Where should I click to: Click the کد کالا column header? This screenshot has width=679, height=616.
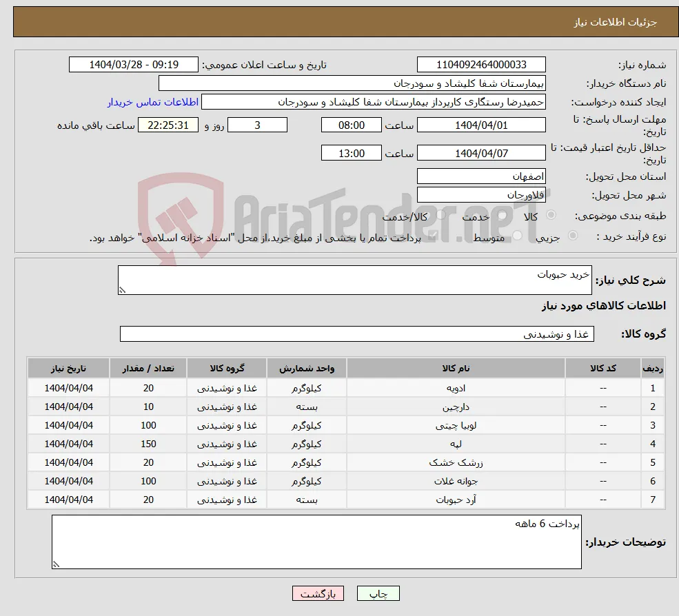(602, 369)
